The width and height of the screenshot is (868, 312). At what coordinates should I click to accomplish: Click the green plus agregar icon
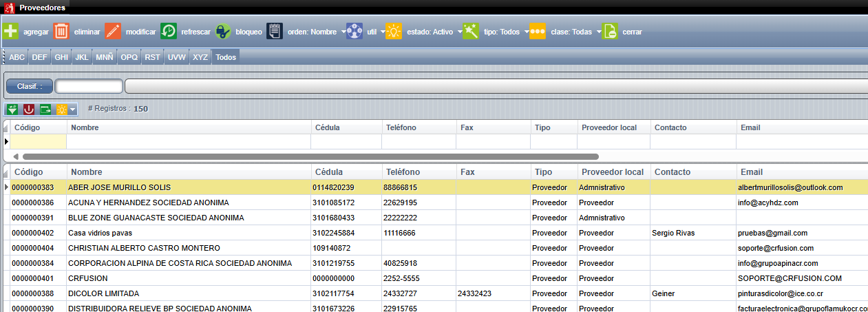[11, 32]
